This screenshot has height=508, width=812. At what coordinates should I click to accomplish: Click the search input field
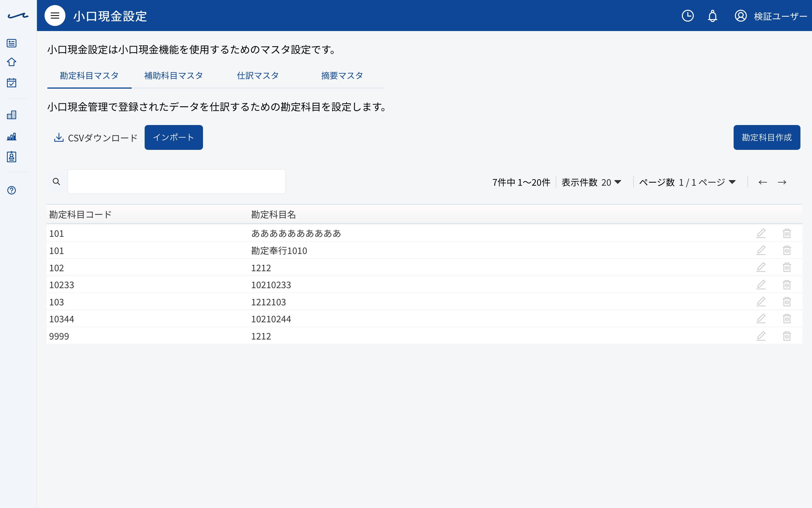click(176, 182)
